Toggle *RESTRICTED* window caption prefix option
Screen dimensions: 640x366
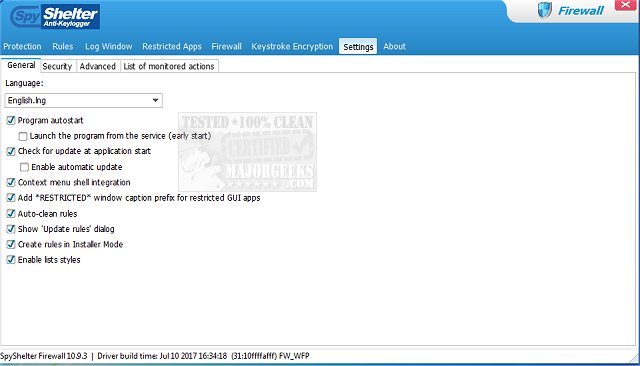[x=11, y=198]
